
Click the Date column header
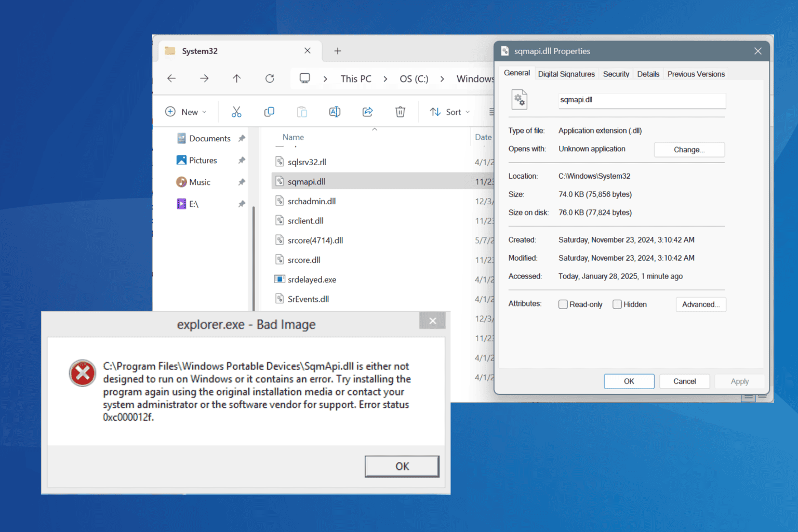(x=483, y=137)
